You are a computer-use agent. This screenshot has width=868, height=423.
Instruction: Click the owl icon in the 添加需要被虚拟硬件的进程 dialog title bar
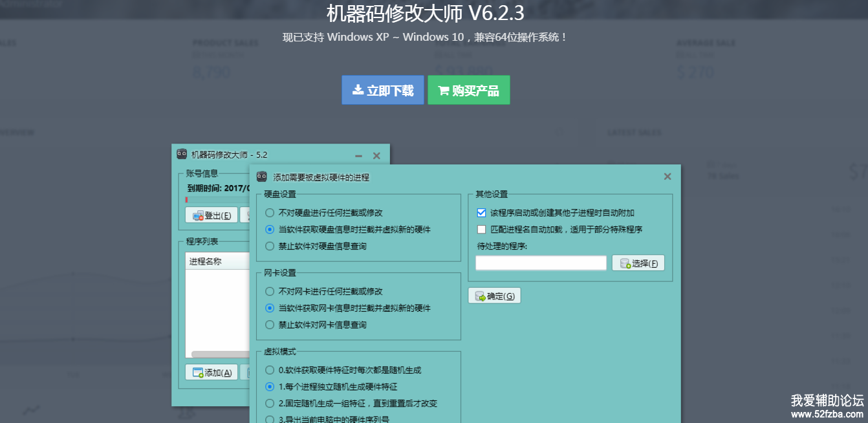(x=262, y=177)
